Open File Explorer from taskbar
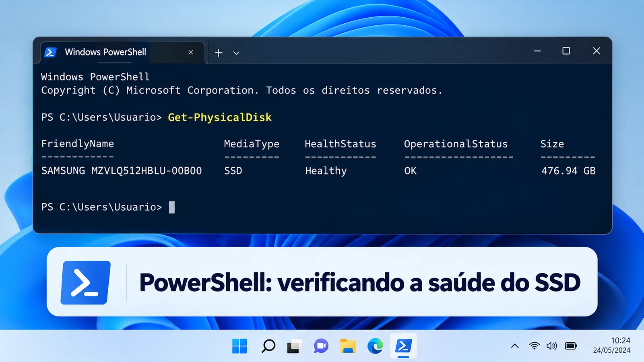Viewport: 644px width, 362px height. point(348,346)
